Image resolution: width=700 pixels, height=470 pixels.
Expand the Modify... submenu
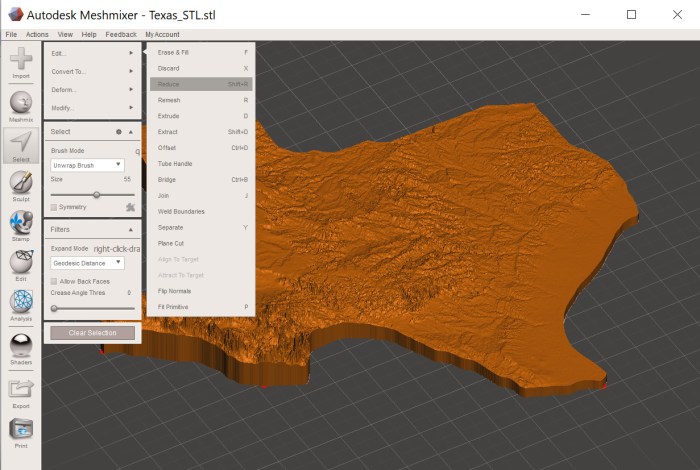coord(92,108)
